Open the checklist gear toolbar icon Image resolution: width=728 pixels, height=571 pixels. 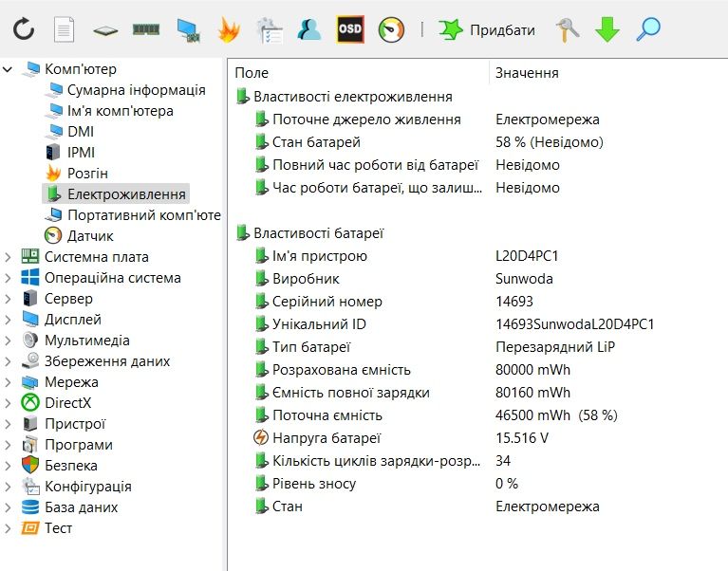[270, 30]
